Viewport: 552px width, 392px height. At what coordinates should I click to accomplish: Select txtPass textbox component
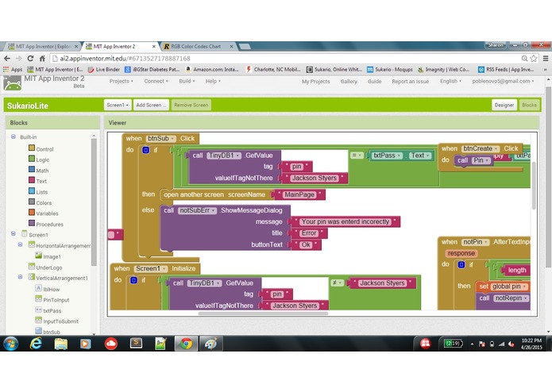[x=48, y=310]
